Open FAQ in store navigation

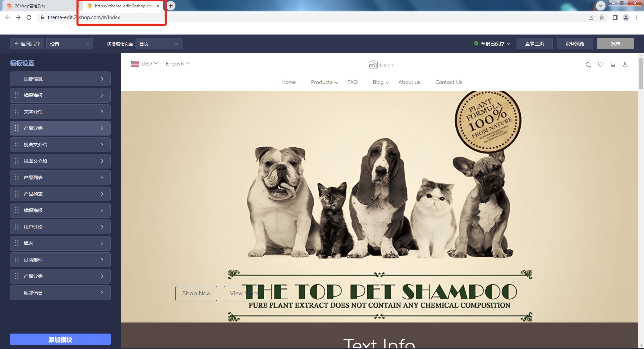353,82
